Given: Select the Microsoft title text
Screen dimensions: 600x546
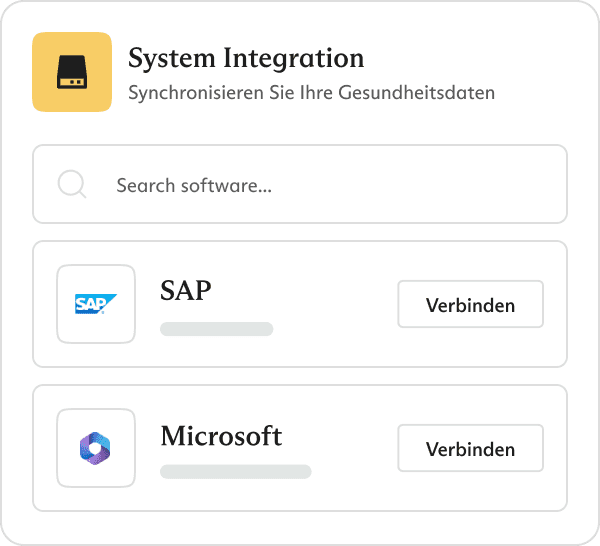Looking at the screenshot, I should [x=221, y=436].
